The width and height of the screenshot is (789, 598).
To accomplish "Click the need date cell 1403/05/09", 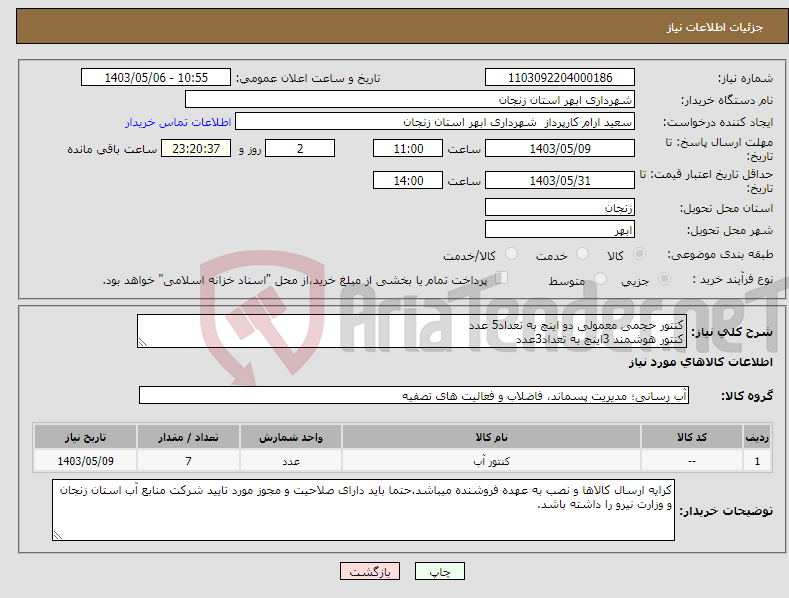I will [x=86, y=461].
